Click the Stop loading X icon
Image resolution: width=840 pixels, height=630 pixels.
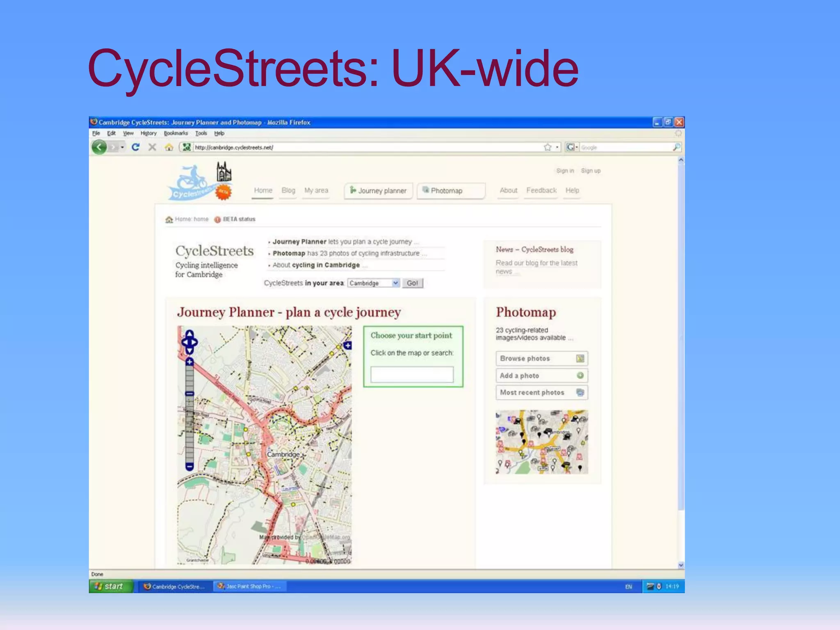click(152, 147)
